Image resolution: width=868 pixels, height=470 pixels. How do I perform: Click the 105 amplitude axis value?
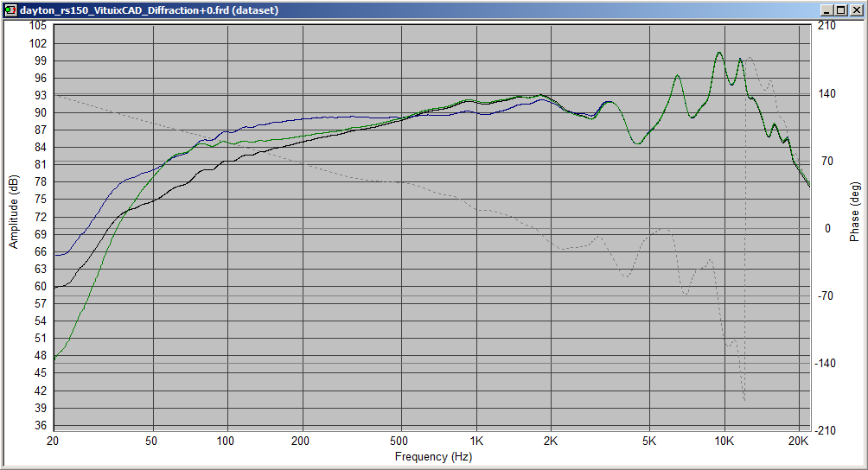pos(38,25)
